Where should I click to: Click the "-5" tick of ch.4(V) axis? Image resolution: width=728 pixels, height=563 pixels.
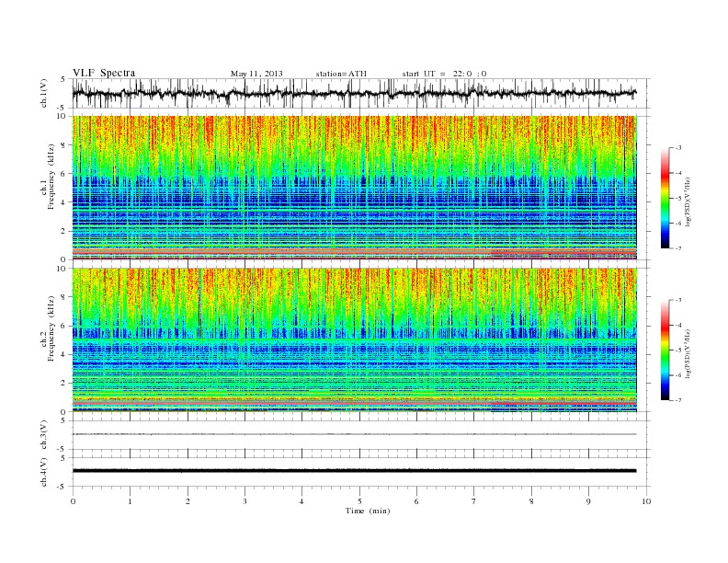pos(63,487)
